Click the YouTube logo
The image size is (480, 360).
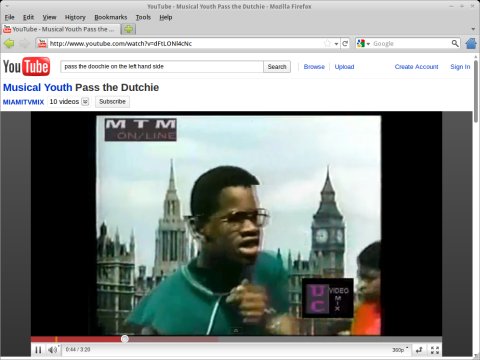coord(27,66)
